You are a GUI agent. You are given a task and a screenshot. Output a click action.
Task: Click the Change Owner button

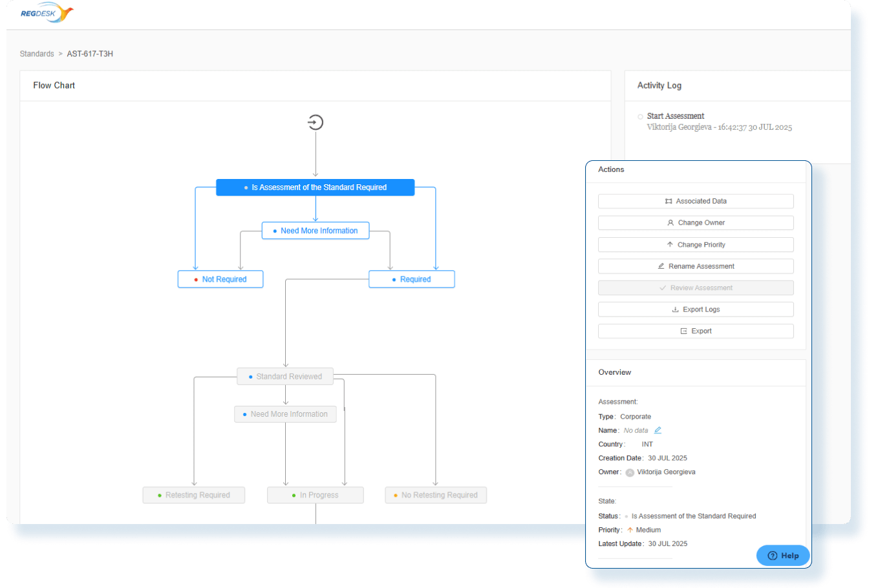click(x=695, y=223)
